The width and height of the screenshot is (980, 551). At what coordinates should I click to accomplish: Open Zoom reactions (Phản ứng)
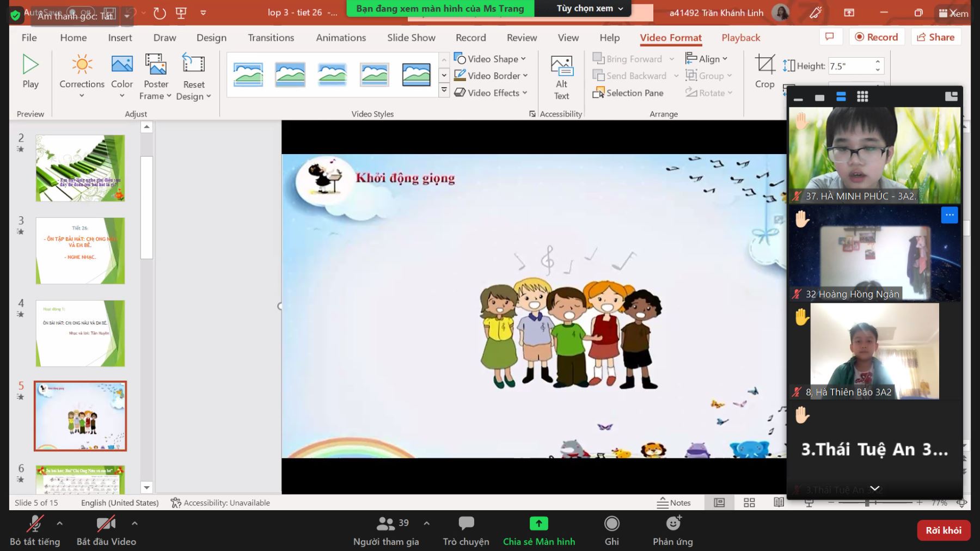click(673, 530)
